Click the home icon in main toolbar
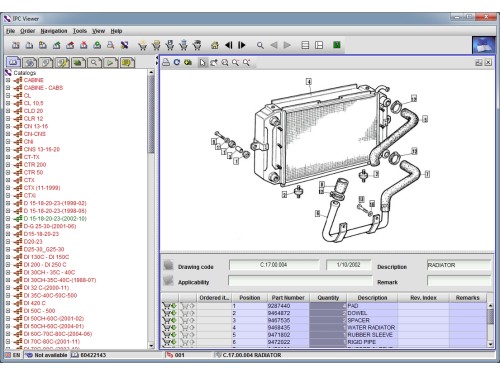 pos(215,45)
